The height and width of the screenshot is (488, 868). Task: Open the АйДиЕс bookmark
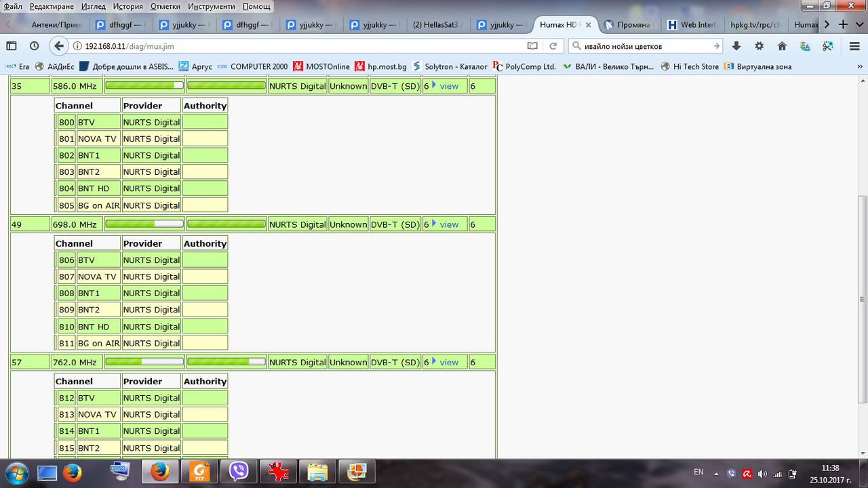click(54, 66)
